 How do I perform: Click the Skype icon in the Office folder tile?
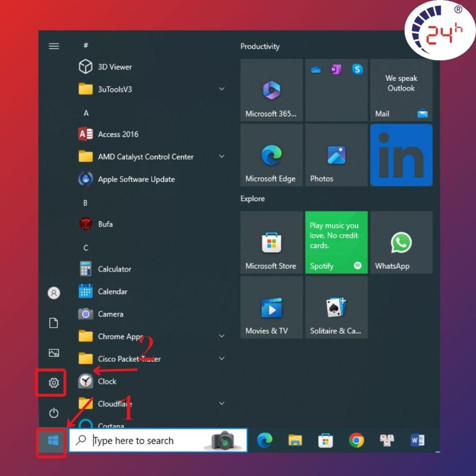coord(358,70)
